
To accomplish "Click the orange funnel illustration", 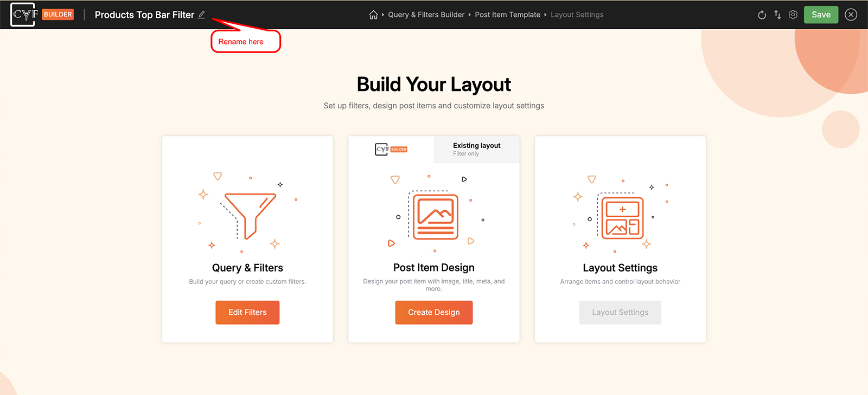I will tap(250, 216).
